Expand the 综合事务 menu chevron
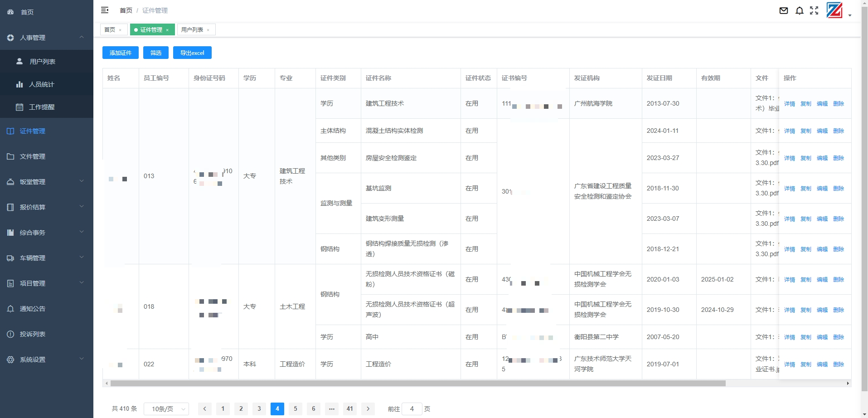The height and width of the screenshot is (418, 868). click(x=82, y=232)
